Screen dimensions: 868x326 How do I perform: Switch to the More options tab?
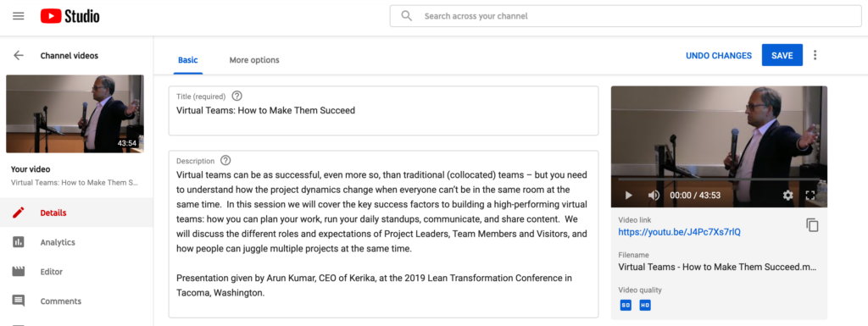pyautogui.click(x=254, y=59)
